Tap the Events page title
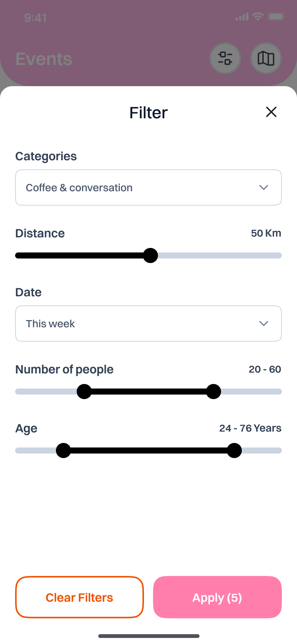 click(44, 59)
